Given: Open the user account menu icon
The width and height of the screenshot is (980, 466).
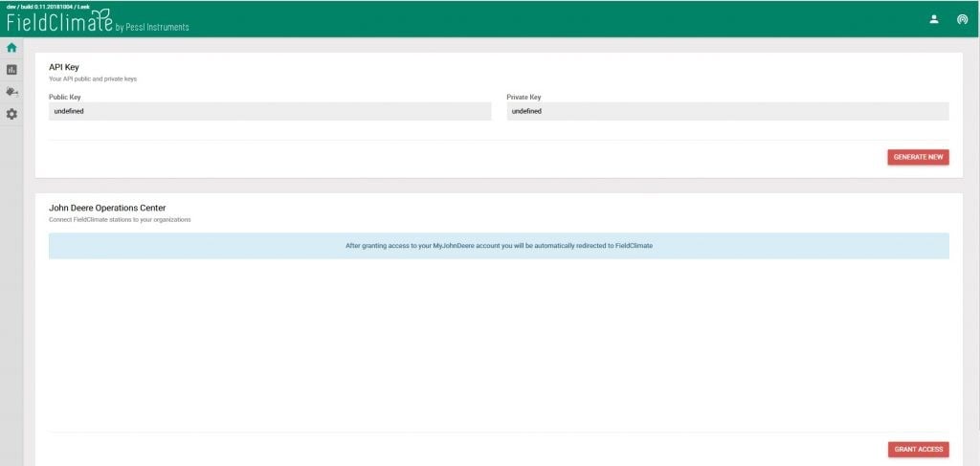Looking at the screenshot, I should click(x=934, y=19).
